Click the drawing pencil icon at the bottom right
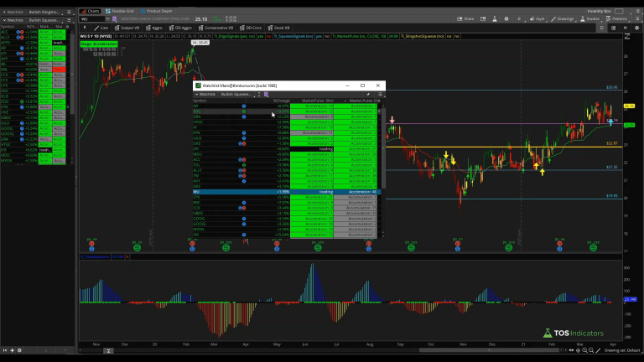 click(598, 350)
